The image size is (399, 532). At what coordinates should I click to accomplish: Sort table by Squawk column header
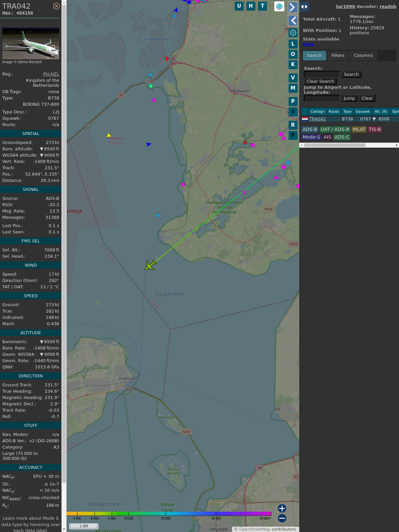tap(362, 111)
